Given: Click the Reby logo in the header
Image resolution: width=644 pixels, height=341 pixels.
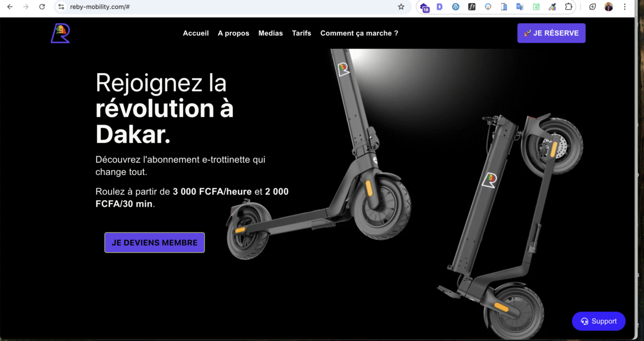Looking at the screenshot, I should coord(61,33).
